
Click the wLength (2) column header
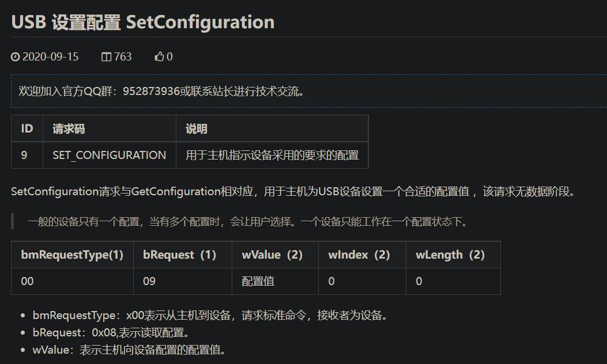click(x=450, y=255)
